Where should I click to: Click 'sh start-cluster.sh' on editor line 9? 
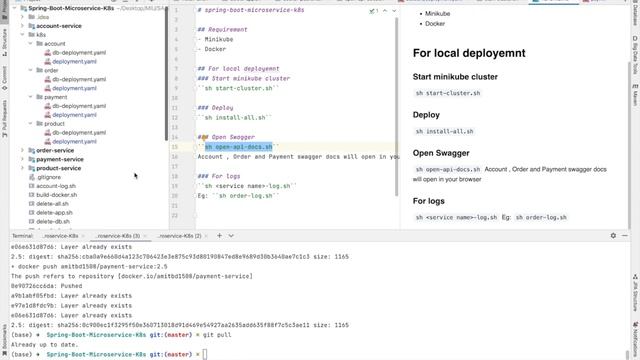point(238,88)
